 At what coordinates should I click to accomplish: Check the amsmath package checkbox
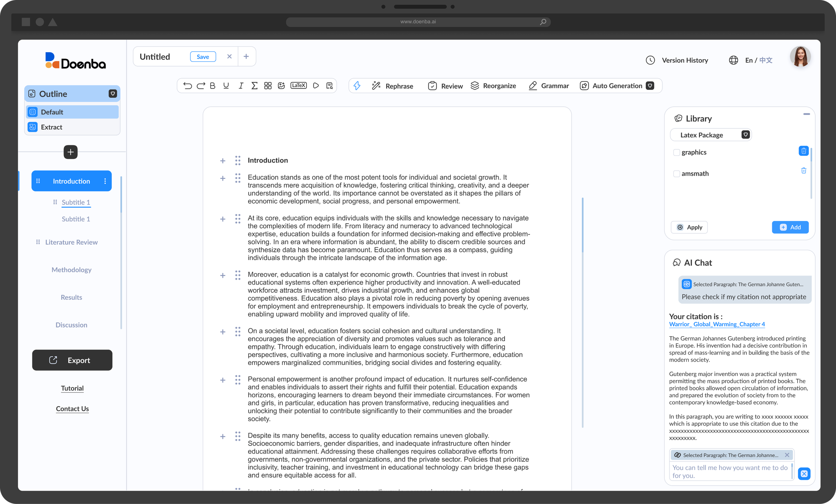[x=676, y=174]
